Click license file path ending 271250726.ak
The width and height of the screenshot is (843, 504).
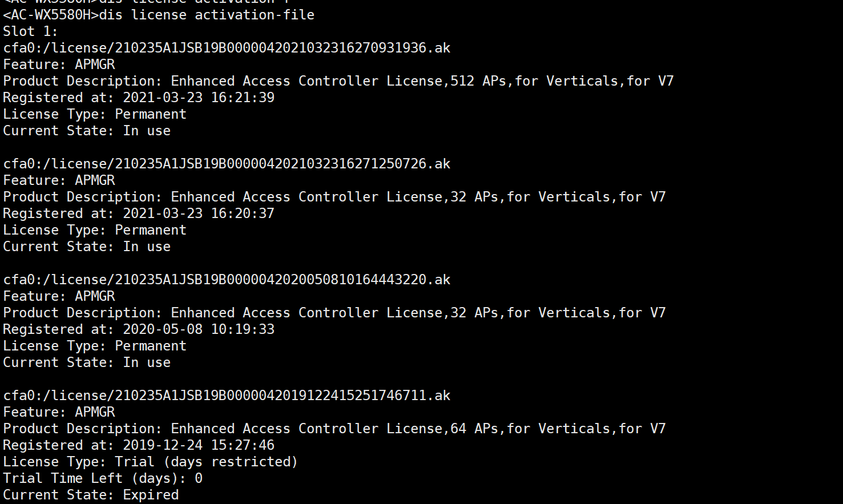coord(227,164)
